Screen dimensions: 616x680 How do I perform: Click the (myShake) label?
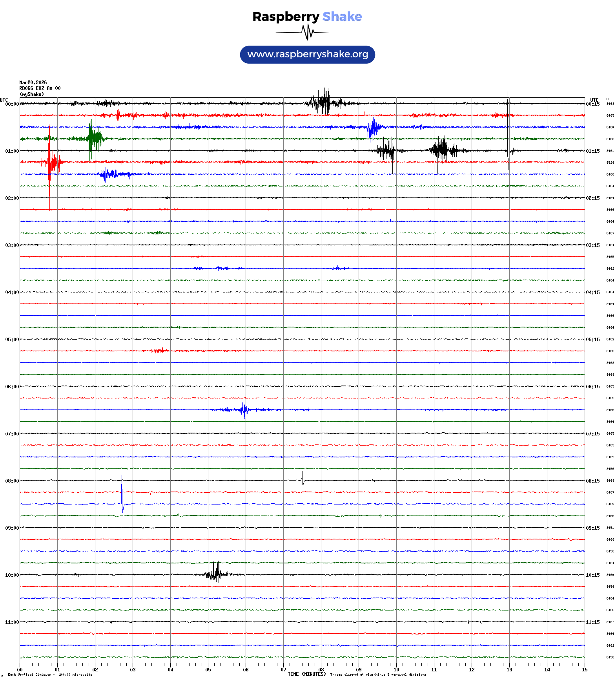click(31, 94)
